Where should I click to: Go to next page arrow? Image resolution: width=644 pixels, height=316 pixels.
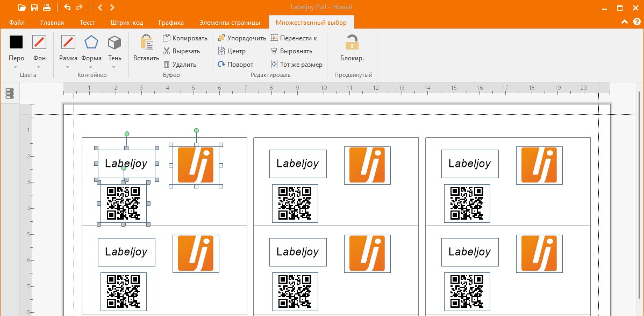tap(112, 8)
